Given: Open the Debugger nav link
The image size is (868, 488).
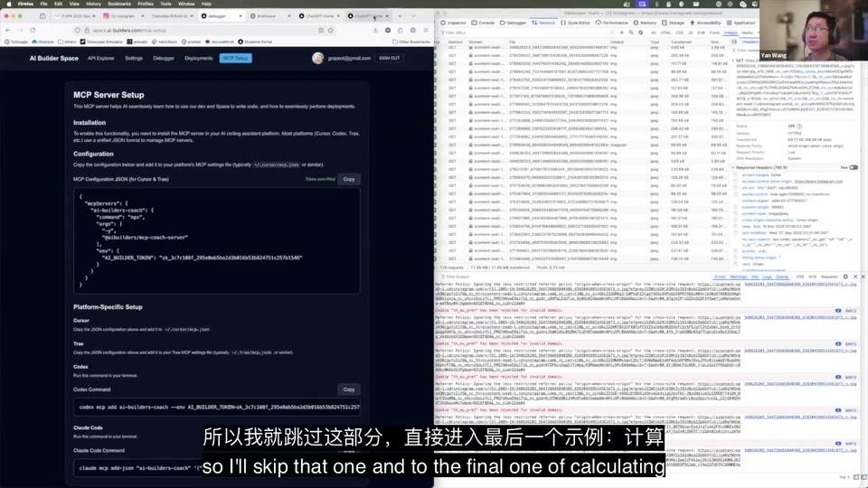Looking at the screenshot, I should (x=164, y=58).
